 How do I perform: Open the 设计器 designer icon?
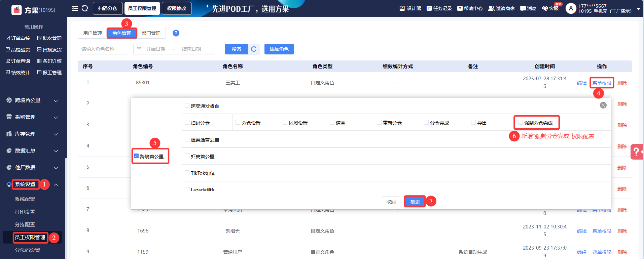point(410,8)
